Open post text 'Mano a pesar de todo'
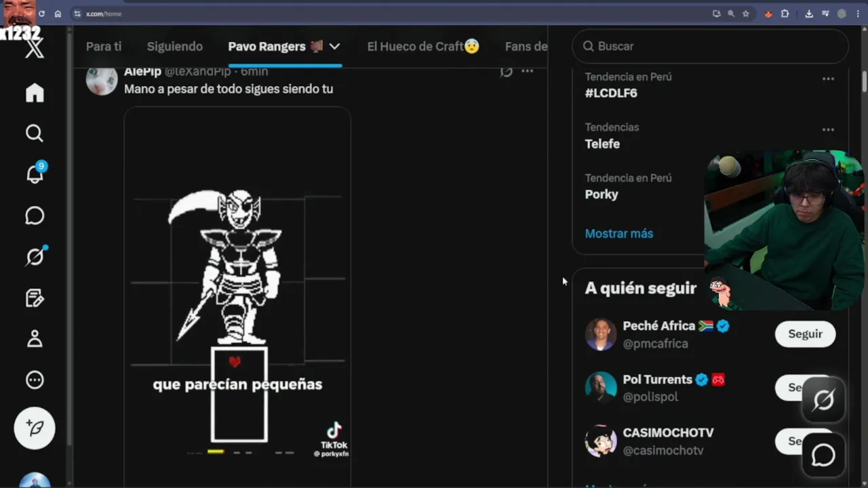 229,89
